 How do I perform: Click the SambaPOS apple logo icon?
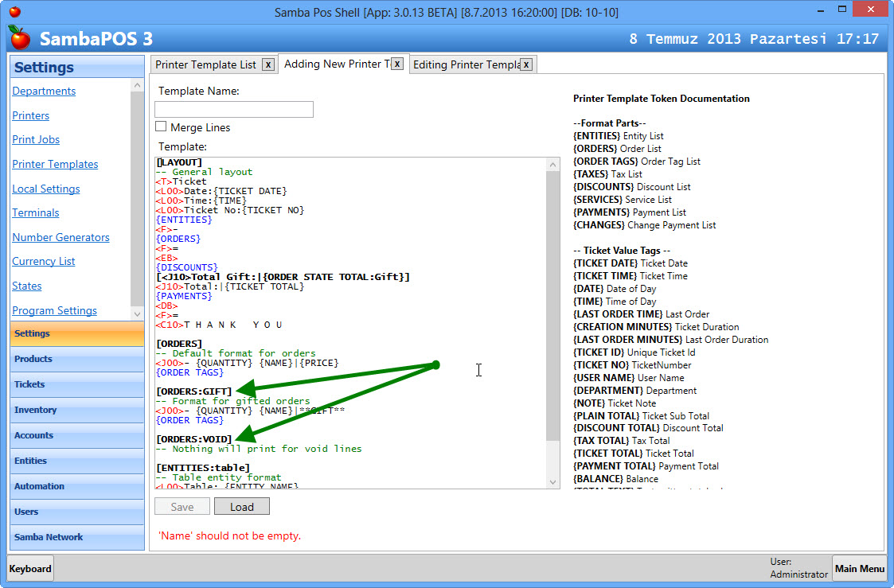20,37
